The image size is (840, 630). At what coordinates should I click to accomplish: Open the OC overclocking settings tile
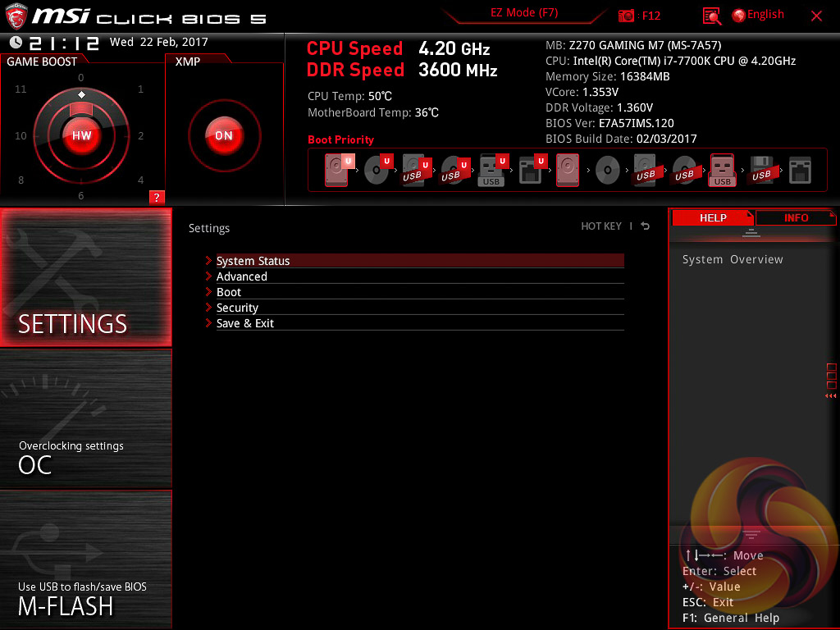(x=85, y=418)
